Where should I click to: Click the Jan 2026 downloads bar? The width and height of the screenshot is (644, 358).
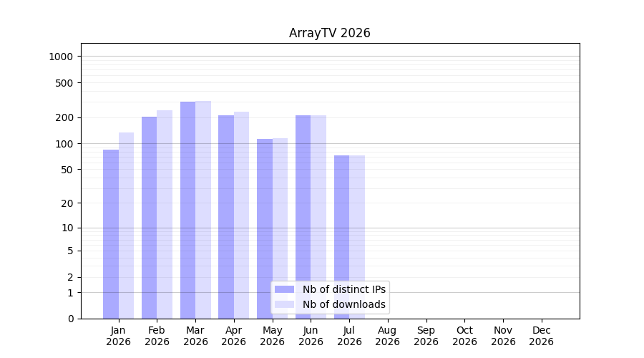click(127, 226)
